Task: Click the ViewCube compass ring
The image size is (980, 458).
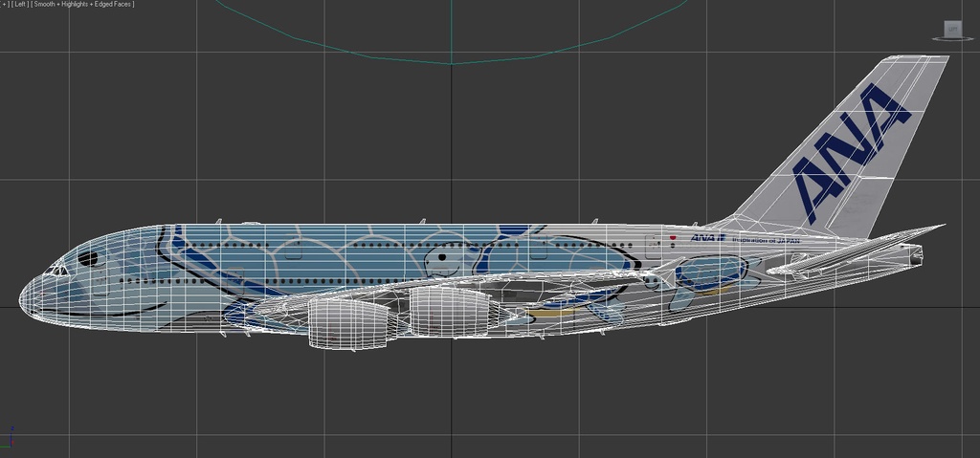Action: [952, 39]
